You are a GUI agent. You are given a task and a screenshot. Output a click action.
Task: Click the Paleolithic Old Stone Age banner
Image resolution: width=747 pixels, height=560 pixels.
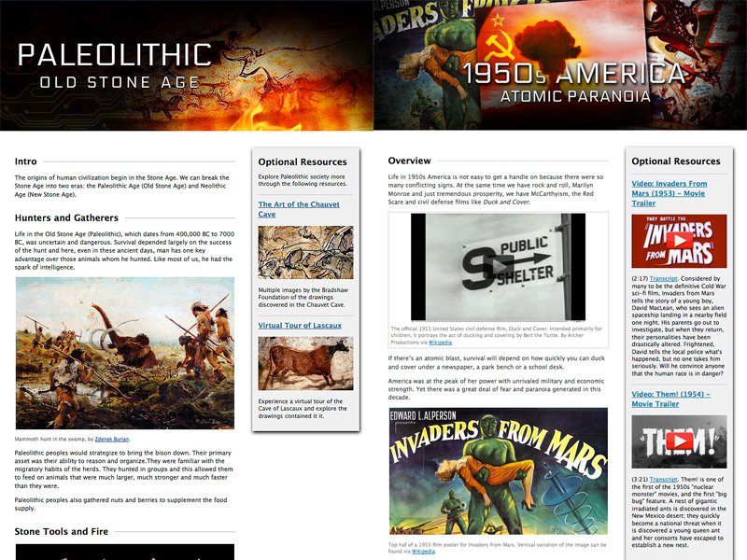[187, 65]
